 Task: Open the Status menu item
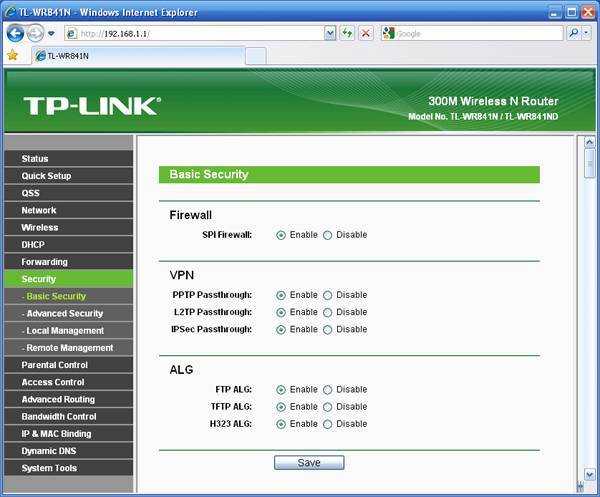pyautogui.click(x=69, y=158)
